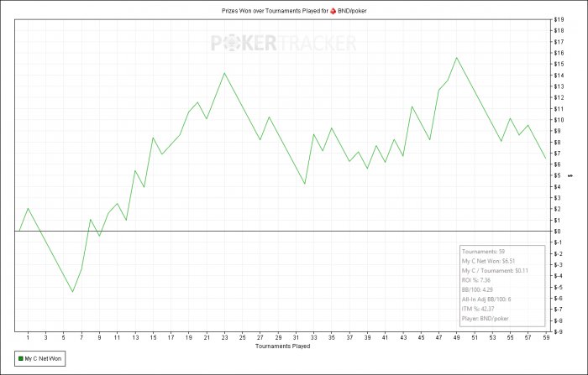Image resolution: width=588 pixels, height=375 pixels.
Task: Click the red PokerStars spade icon in title
Action: point(333,11)
